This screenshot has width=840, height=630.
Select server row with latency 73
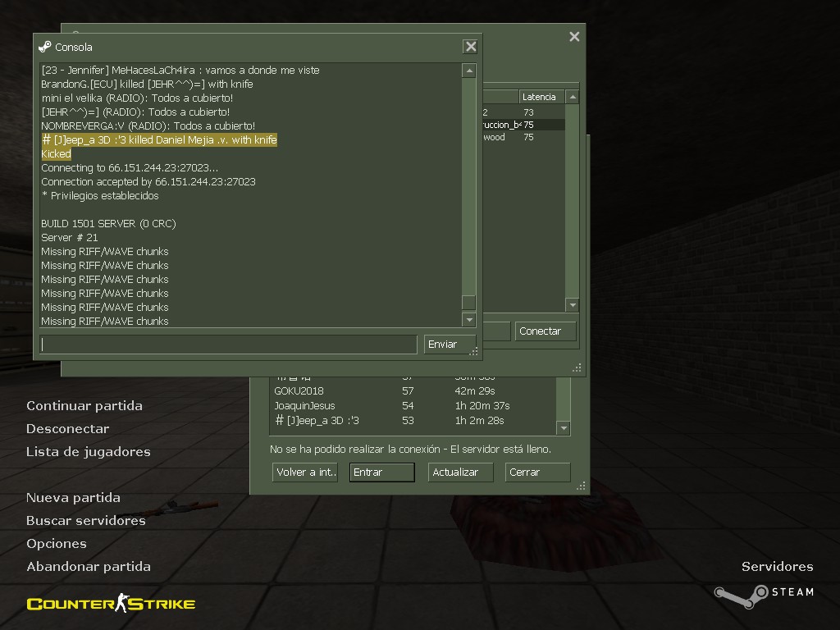pyautogui.click(x=523, y=112)
